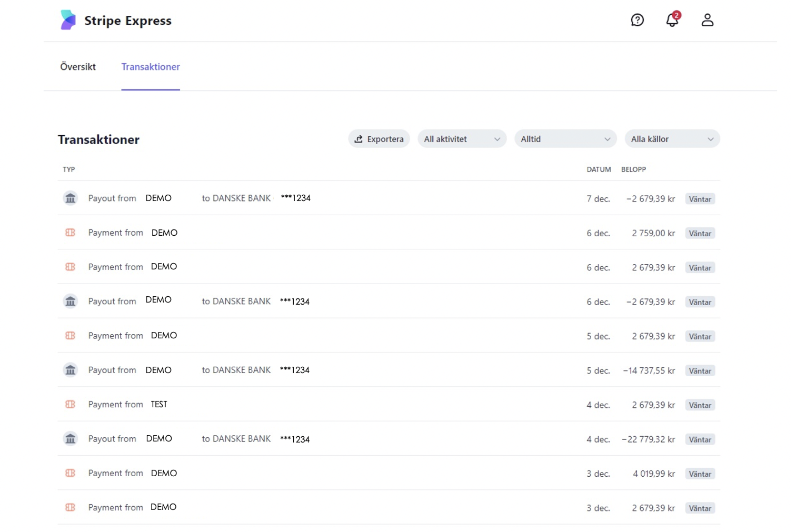Click bank icon on −22 779,32 kr payout
791x532 pixels.
click(70, 438)
